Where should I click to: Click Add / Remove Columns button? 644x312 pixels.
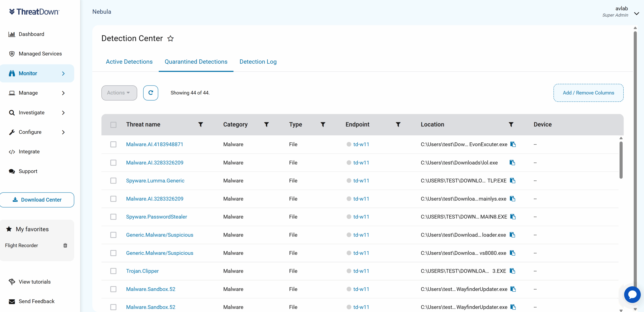point(588,93)
